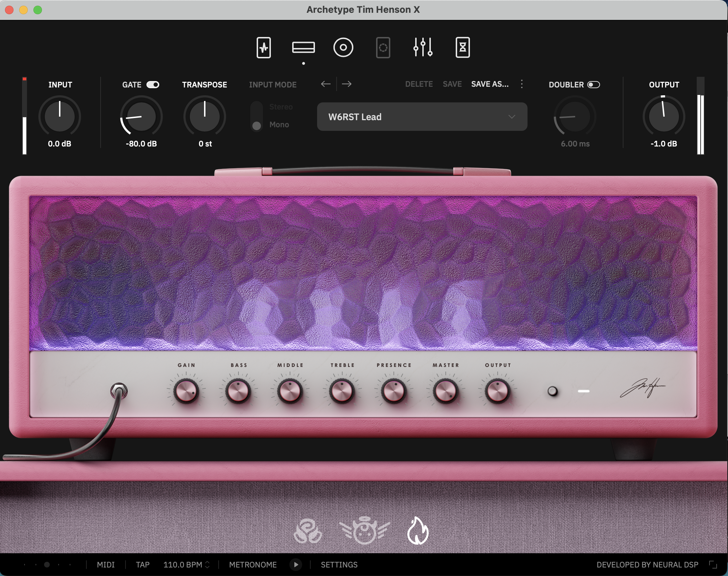The width and height of the screenshot is (728, 576).
Task: Open the hourglass time effects icon
Action: pyautogui.click(x=462, y=48)
